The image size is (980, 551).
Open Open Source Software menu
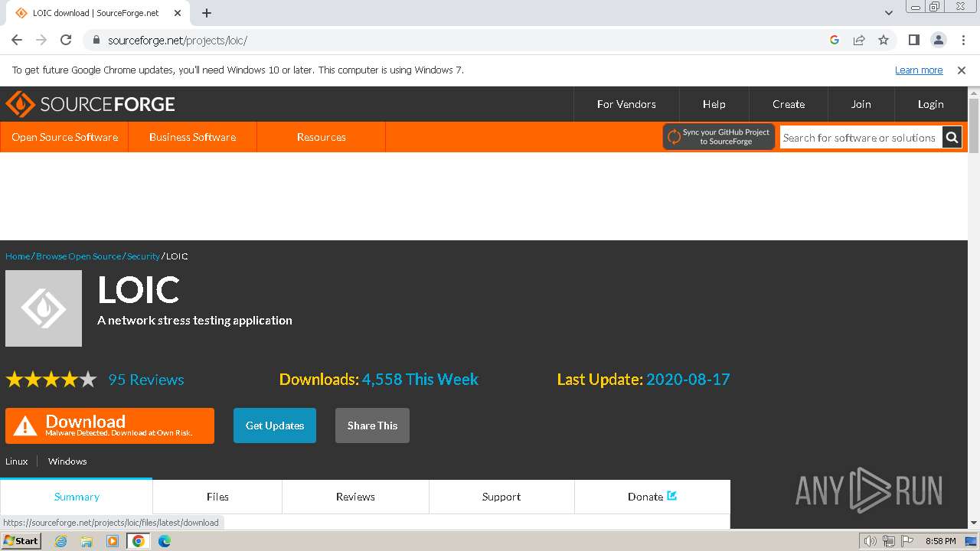[x=64, y=137]
